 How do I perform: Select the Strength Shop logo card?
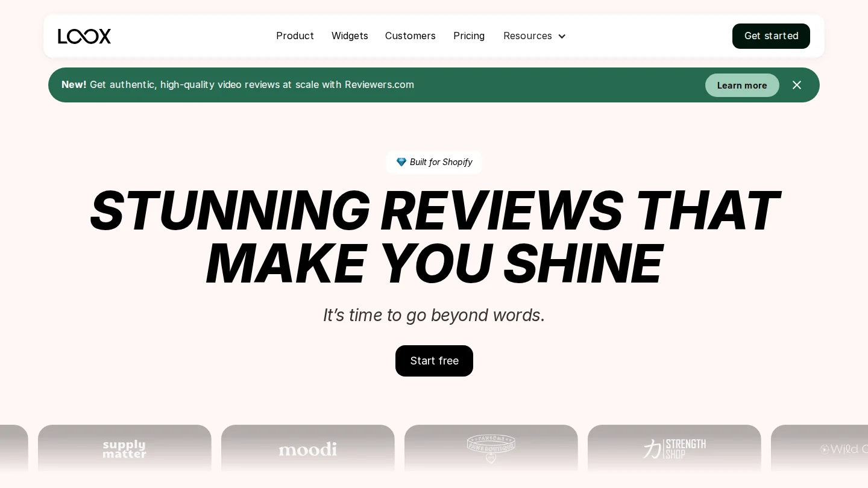pyautogui.click(x=675, y=449)
